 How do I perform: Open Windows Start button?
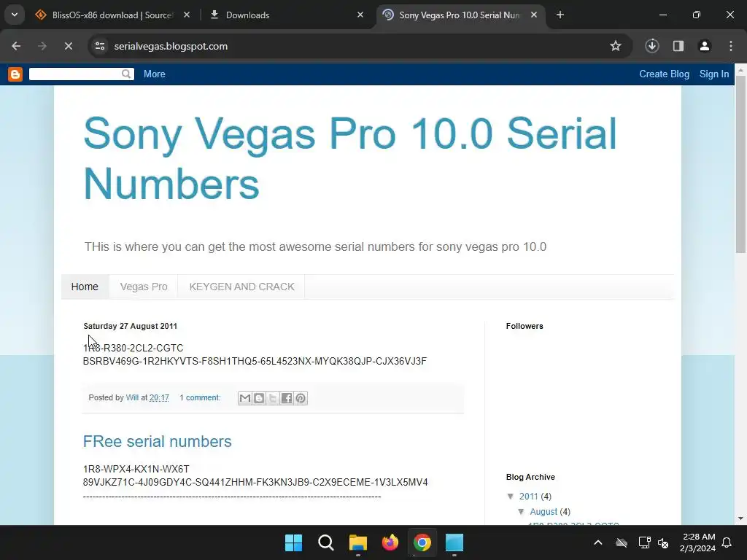coord(293,542)
